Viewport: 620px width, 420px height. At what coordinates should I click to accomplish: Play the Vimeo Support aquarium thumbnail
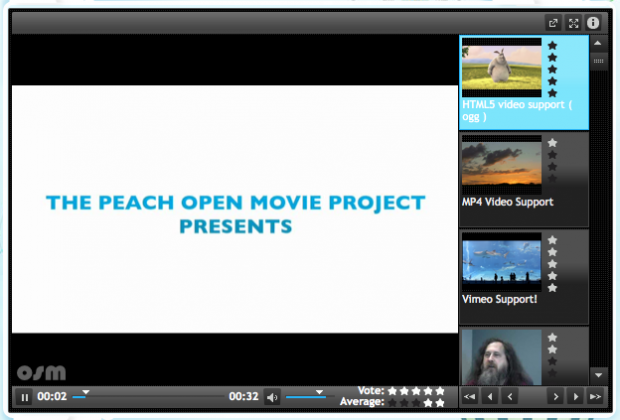(x=502, y=262)
